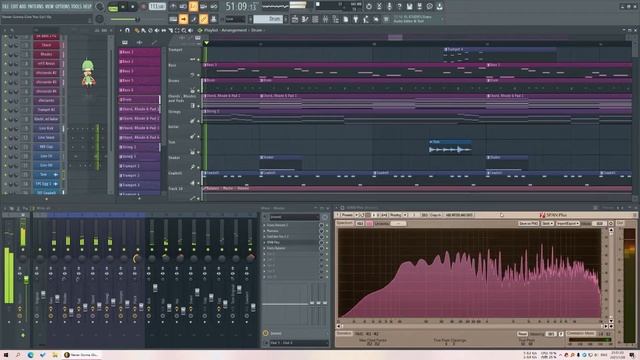Open the piano roll view button
Screen dimensions: 640x360
coord(305,19)
